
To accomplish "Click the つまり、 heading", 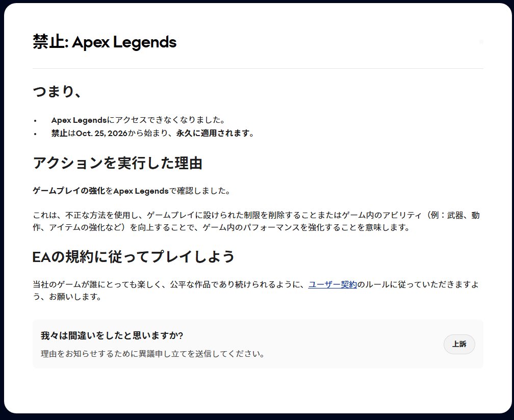I will tap(57, 91).
